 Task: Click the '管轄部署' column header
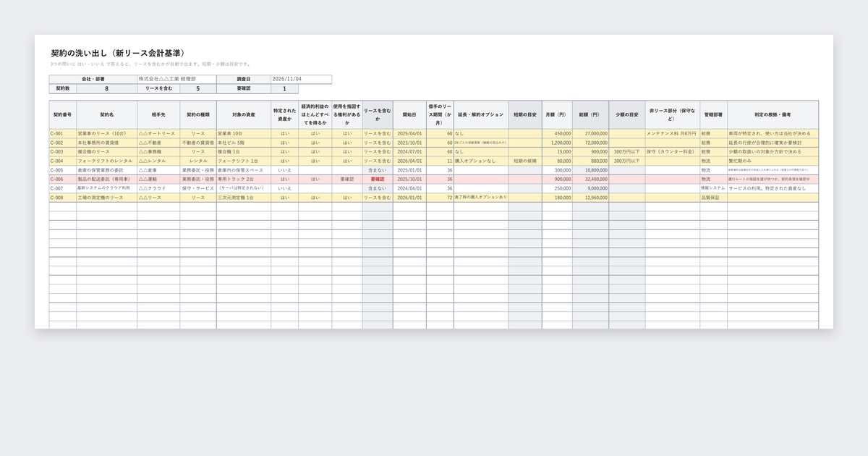[713, 114]
